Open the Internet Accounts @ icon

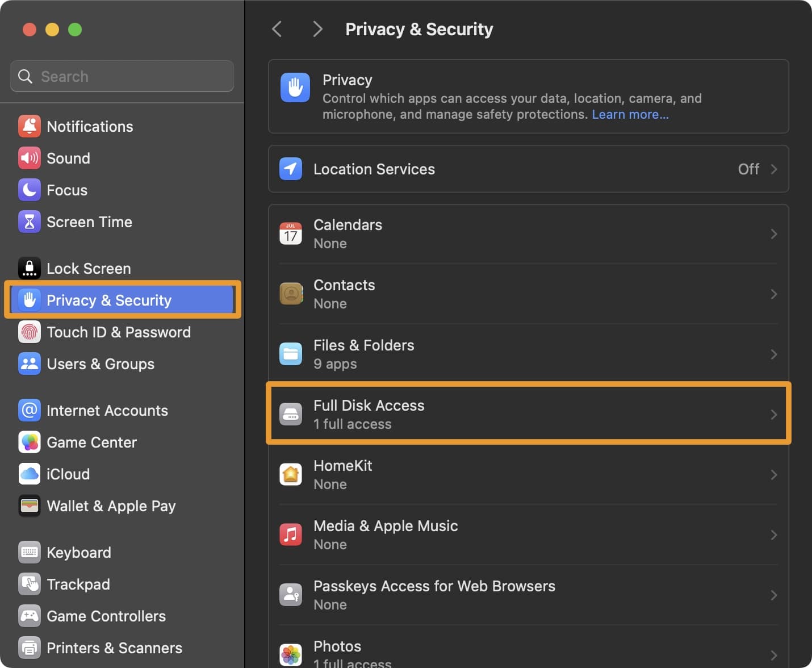pyautogui.click(x=30, y=410)
